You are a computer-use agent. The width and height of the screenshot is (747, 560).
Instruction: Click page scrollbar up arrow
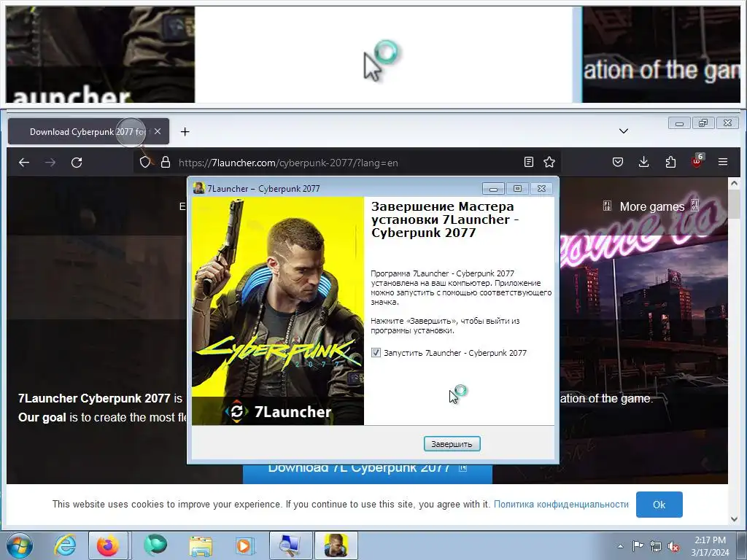click(x=734, y=183)
